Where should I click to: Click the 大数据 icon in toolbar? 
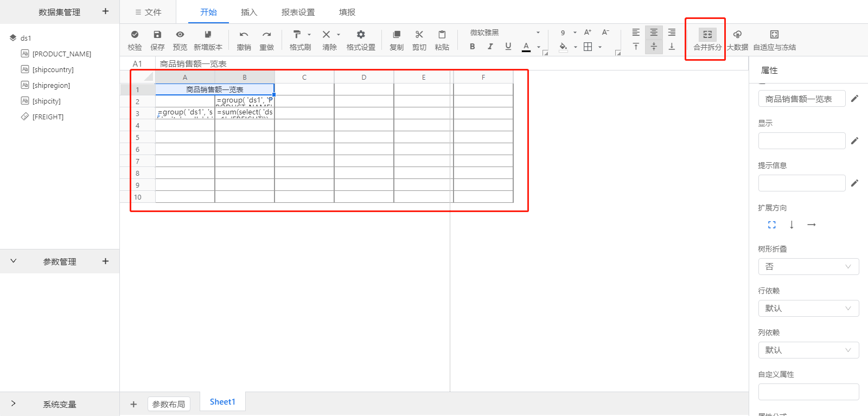737,35
